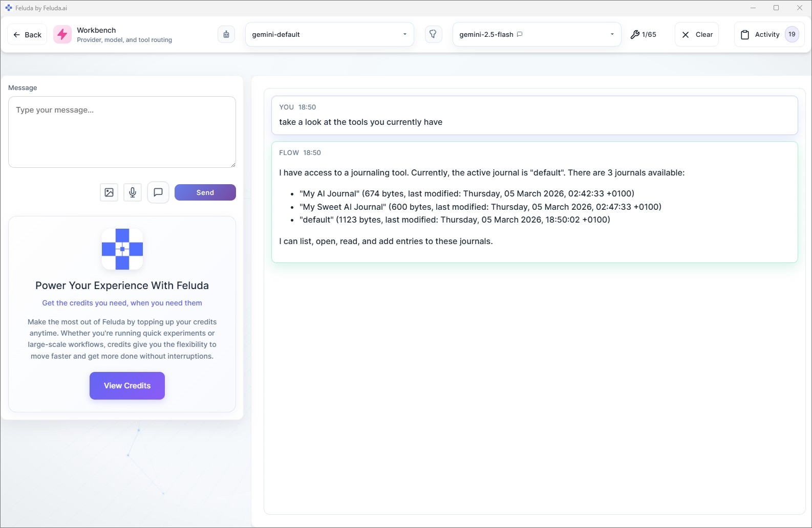This screenshot has height=528, width=812.
Task: Click the 'Power Your Experience With Feluda' heading
Action: [x=122, y=285]
